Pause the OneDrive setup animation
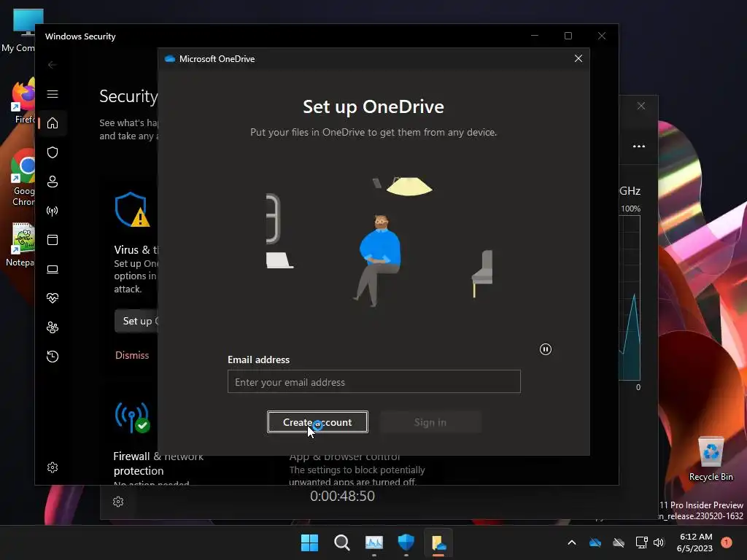 [546, 349]
